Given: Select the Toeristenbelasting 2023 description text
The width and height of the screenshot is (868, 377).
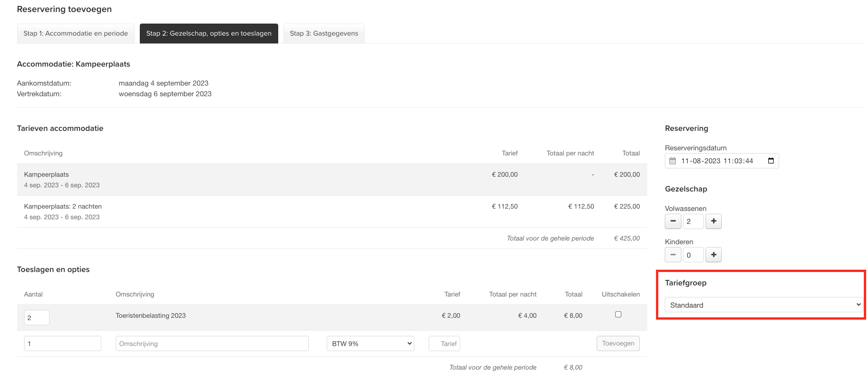Looking at the screenshot, I should pyautogui.click(x=150, y=315).
